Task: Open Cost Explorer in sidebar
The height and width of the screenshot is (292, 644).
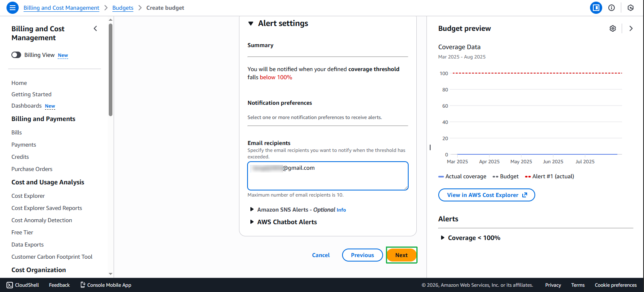Action: coord(28,196)
